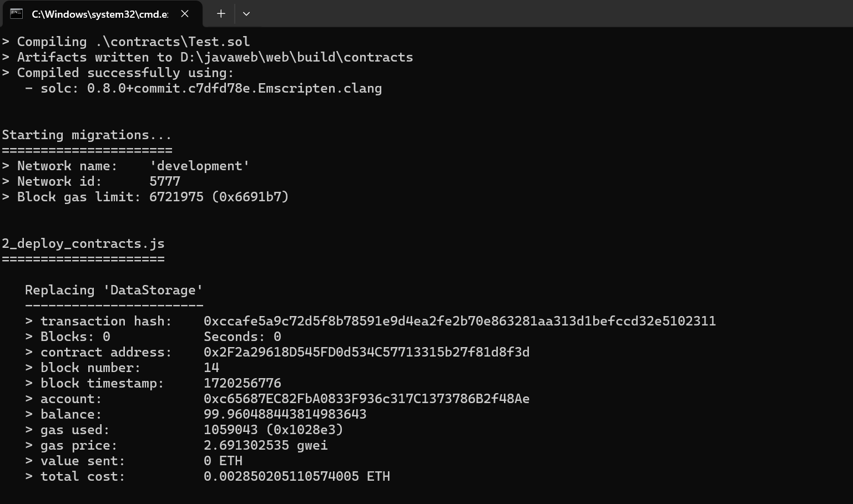Click the balance value 99.96048
The width and height of the screenshot is (853, 504).
(x=285, y=414)
